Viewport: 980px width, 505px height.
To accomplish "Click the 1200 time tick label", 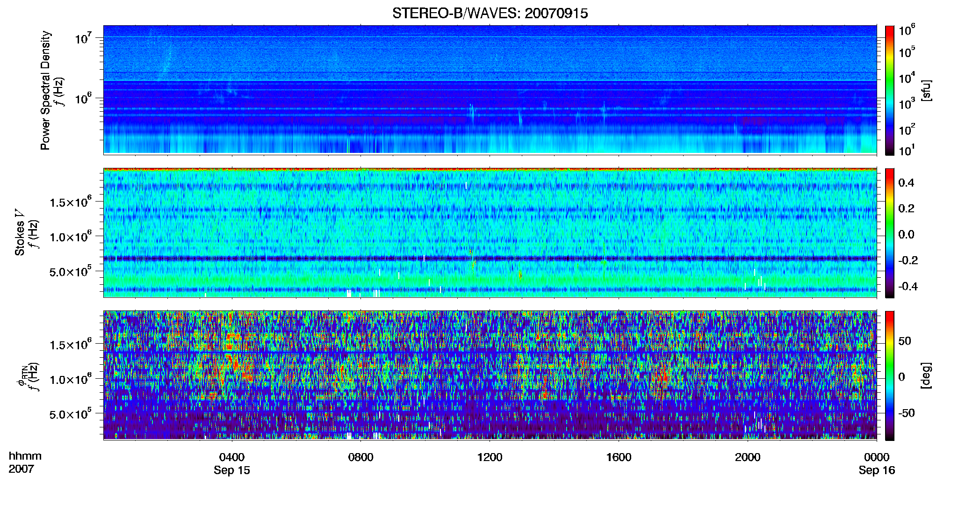I will (490, 457).
